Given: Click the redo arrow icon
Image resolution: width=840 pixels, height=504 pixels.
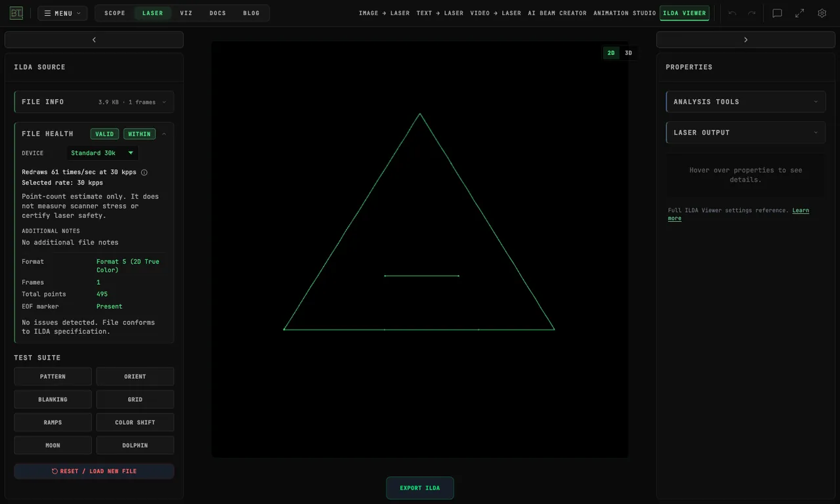Looking at the screenshot, I should tap(751, 13).
